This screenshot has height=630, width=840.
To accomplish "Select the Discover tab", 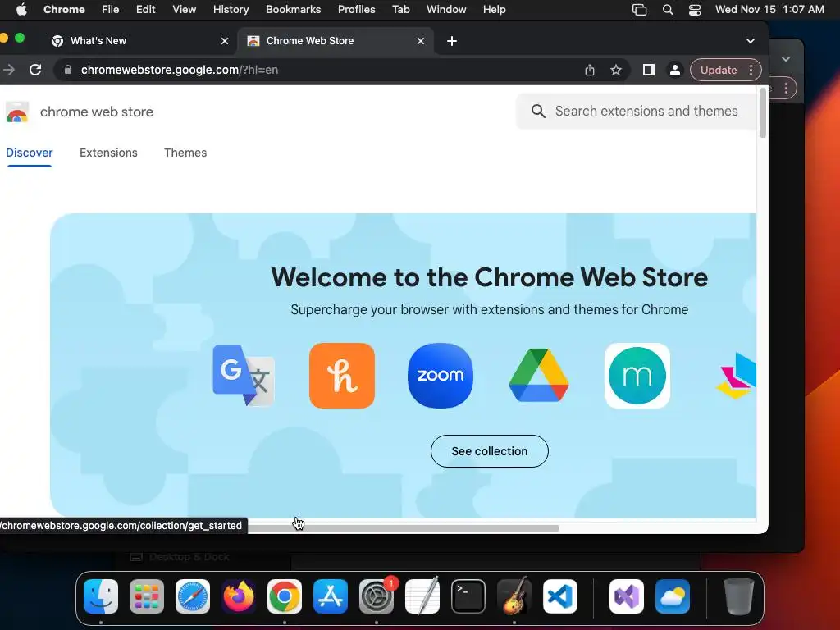I will click(30, 153).
